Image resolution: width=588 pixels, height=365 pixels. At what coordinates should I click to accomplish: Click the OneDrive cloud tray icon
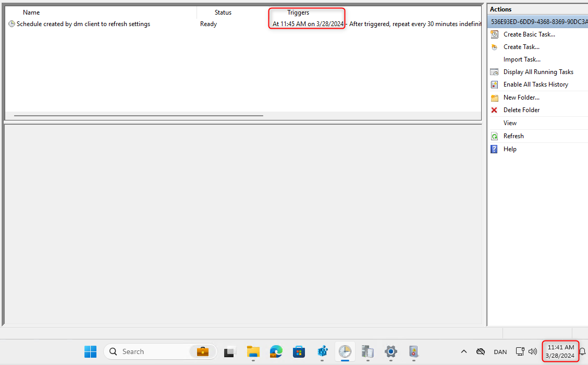coord(481,351)
